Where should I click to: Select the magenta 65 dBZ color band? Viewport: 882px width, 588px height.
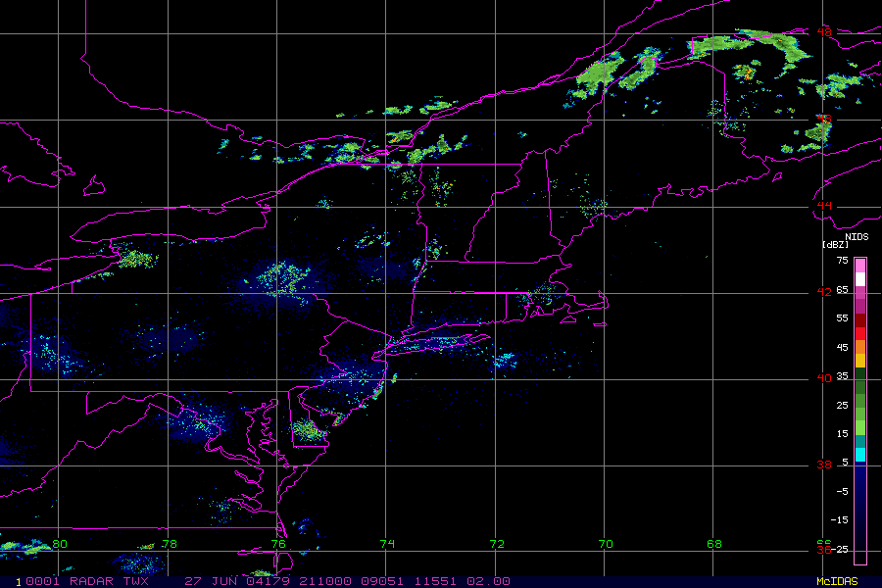pos(860,293)
